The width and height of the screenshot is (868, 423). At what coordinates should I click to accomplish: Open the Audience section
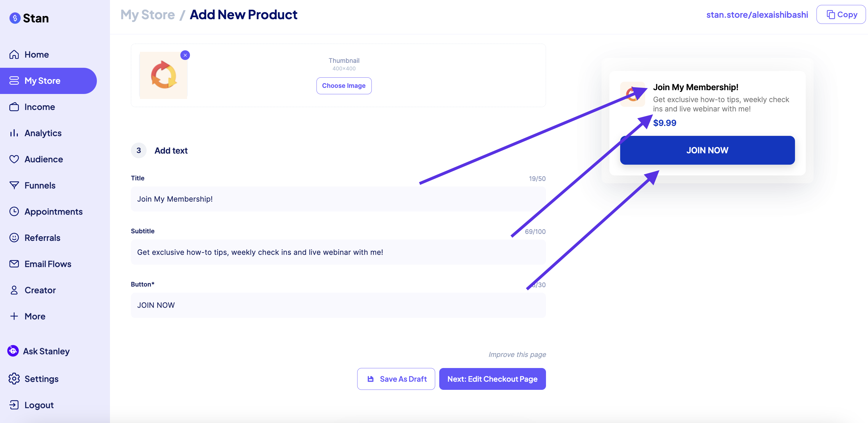[43, 159]
